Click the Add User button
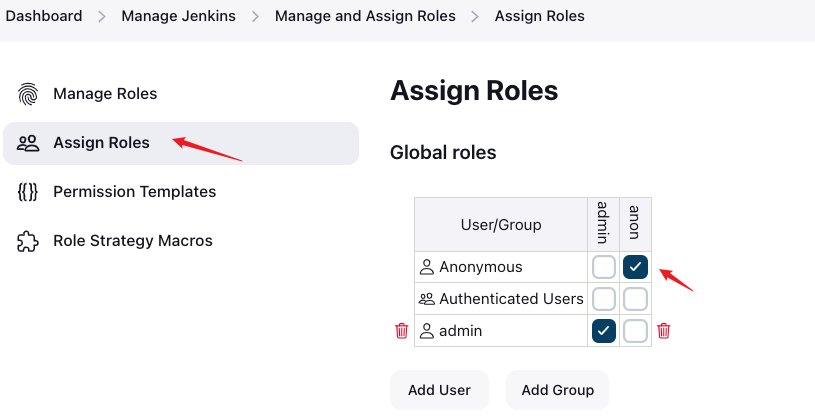Screen dimensions: 815x420 pos(439,390)
